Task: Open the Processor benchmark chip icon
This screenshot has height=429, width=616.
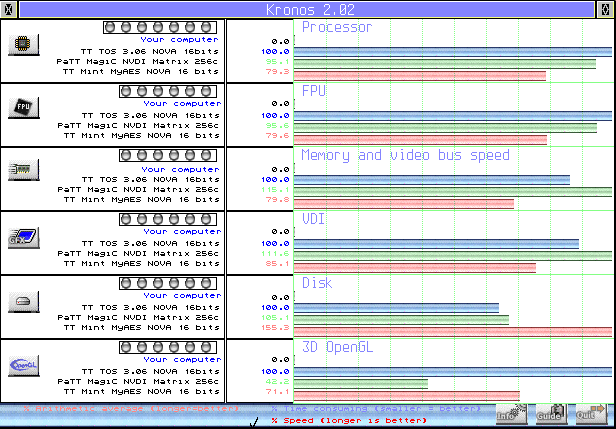Action: [x=24, y=44]
